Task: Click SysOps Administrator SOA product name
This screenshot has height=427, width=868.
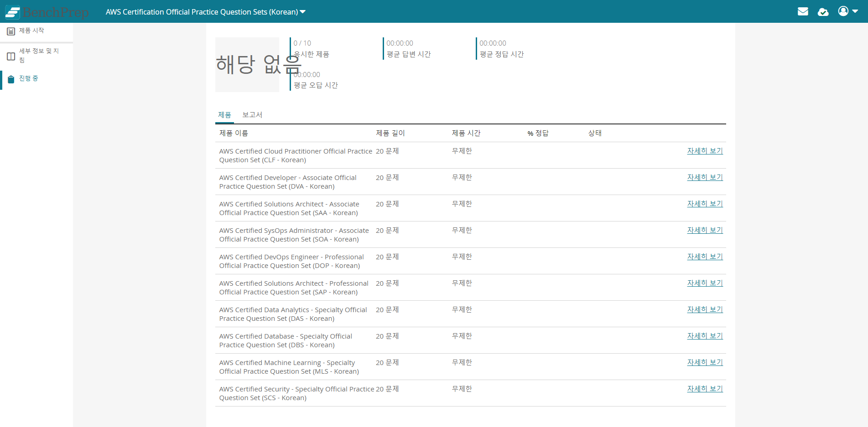Action: 294,235
